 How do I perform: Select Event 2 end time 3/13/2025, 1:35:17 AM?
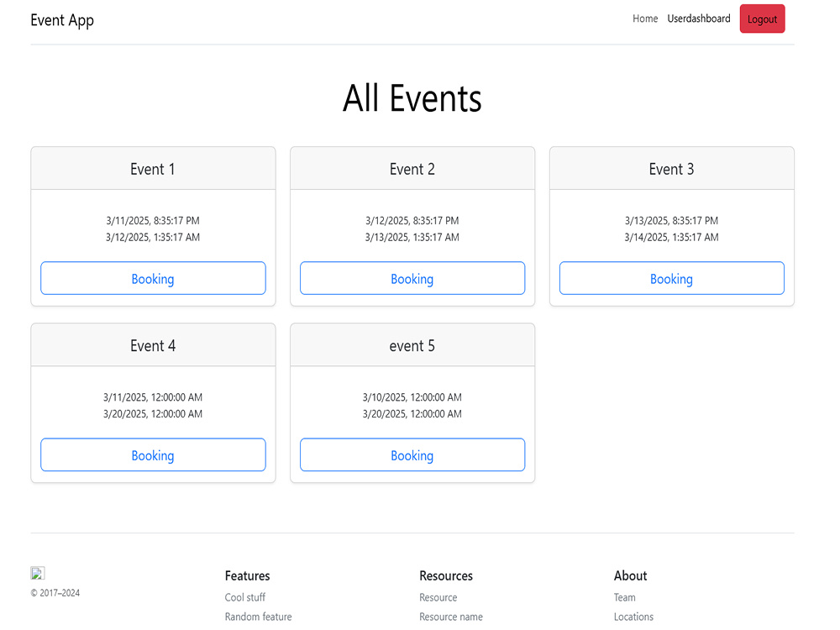tap(412, 238)
